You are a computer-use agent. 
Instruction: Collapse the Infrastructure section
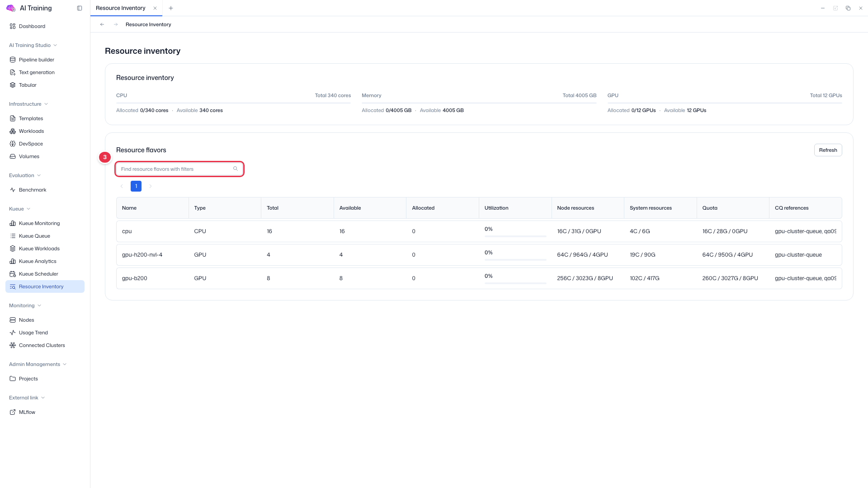click(28, 104)
